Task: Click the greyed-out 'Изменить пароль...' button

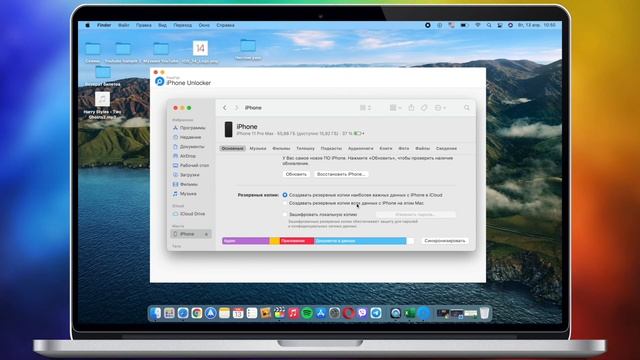Action: click(415, 214)
